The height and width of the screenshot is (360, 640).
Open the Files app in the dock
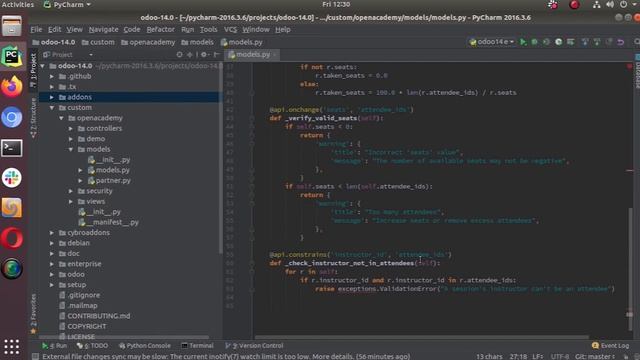pos(11,26)
